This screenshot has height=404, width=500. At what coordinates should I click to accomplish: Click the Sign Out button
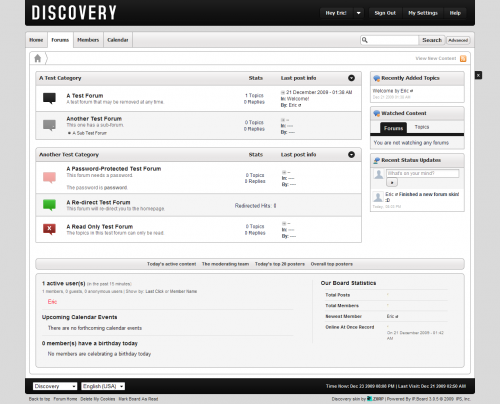[x=385, y=13]
